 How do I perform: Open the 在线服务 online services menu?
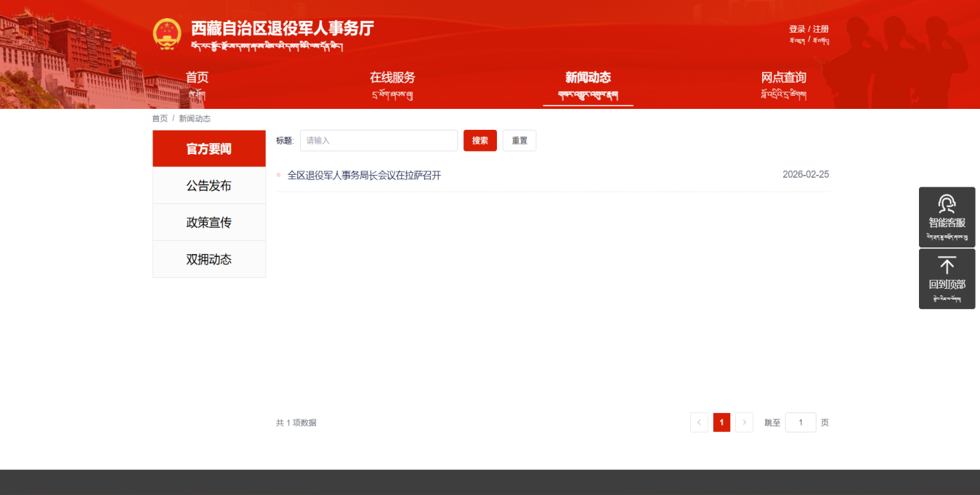coord(392,83)
